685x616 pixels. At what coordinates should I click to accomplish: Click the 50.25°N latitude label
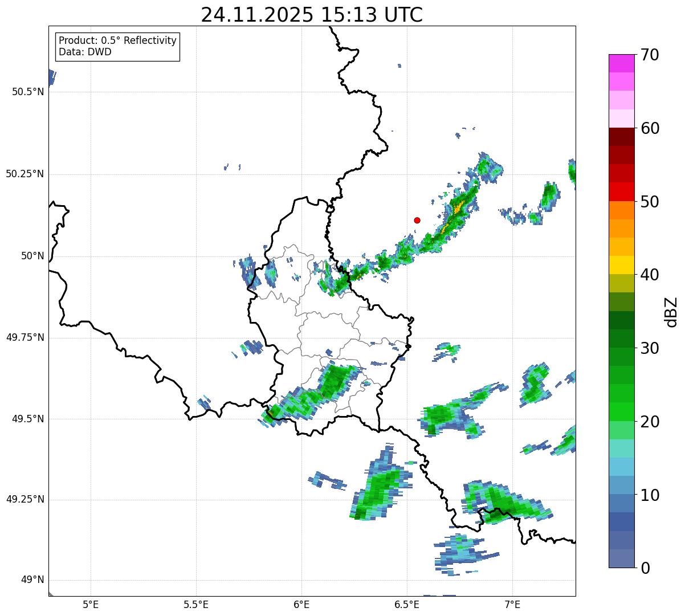tap(25, 174)
